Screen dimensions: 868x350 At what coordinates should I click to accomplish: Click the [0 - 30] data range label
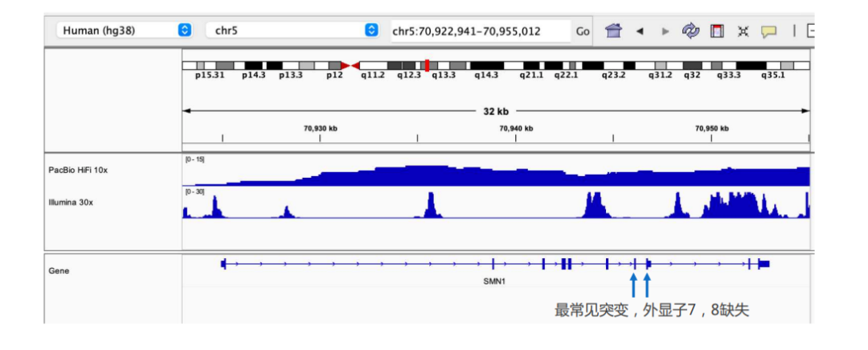point(194,191)
